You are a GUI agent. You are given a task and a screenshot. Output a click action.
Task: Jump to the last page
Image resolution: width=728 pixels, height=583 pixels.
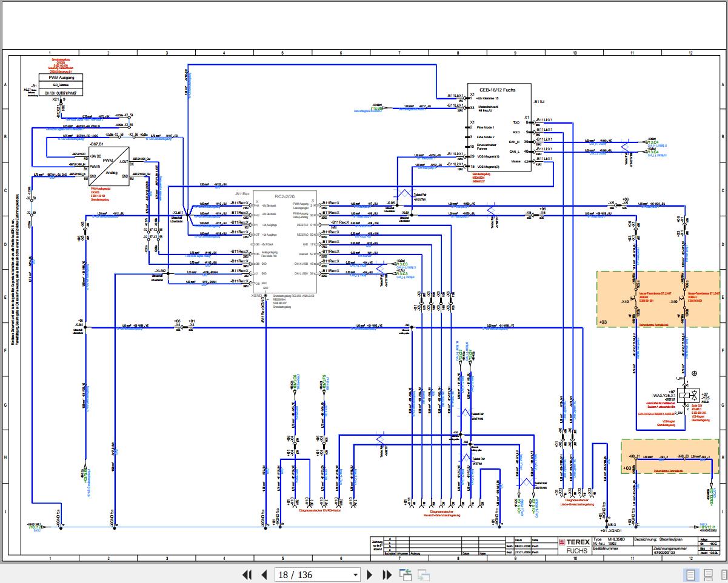(387, 575)
